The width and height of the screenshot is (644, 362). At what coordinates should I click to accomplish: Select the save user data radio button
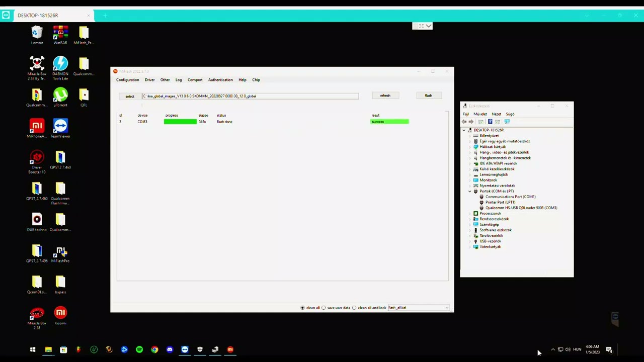coord(324,308)
